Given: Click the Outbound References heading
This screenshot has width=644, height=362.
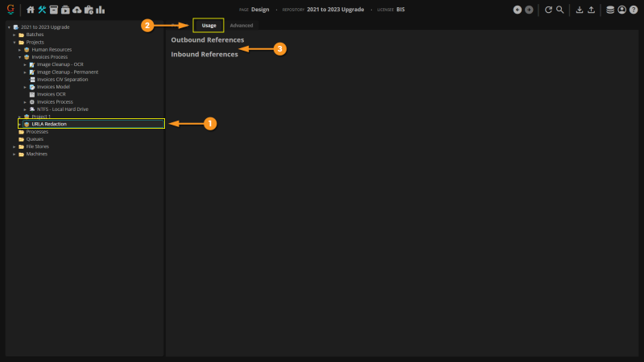Looking at the screenshot, I should [x=208, y=39].
